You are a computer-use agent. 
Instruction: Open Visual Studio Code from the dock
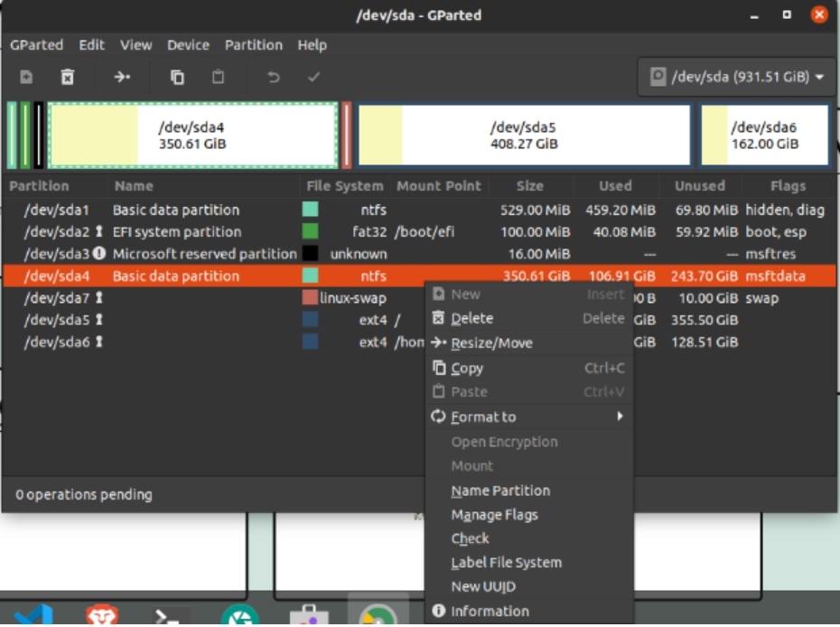33,614
